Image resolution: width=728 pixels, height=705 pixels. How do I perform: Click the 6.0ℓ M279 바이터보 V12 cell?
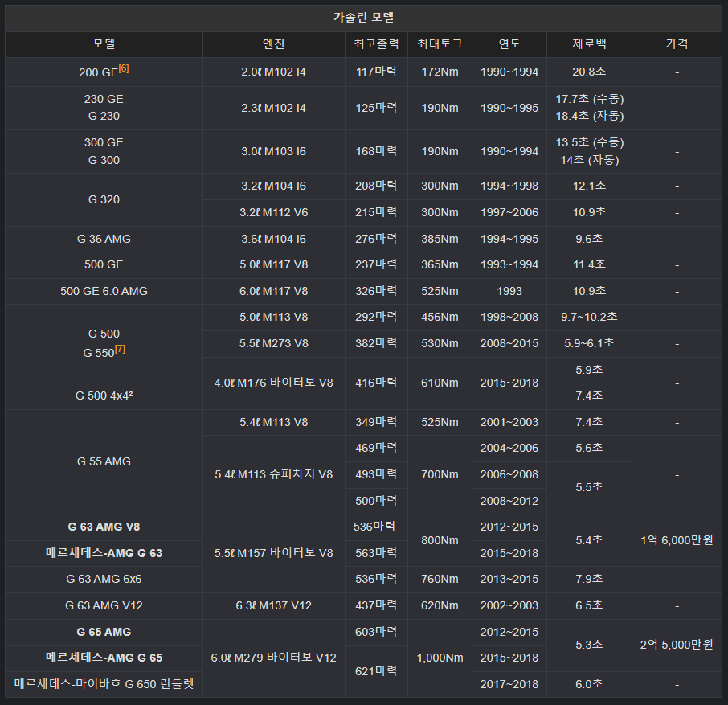tap(273, 658)
